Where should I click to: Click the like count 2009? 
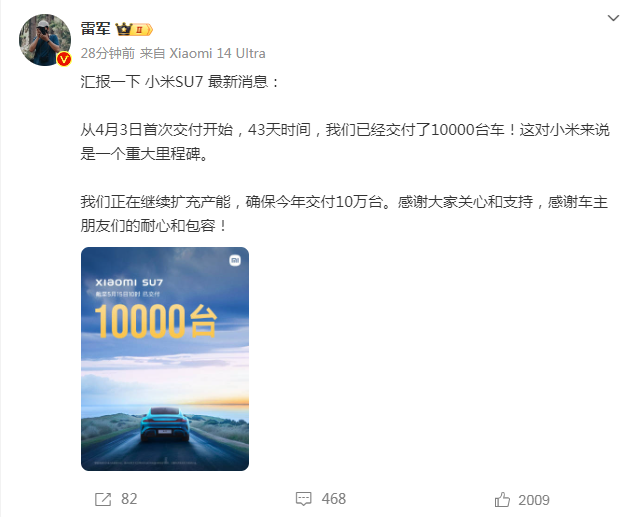tap(534, 500)
